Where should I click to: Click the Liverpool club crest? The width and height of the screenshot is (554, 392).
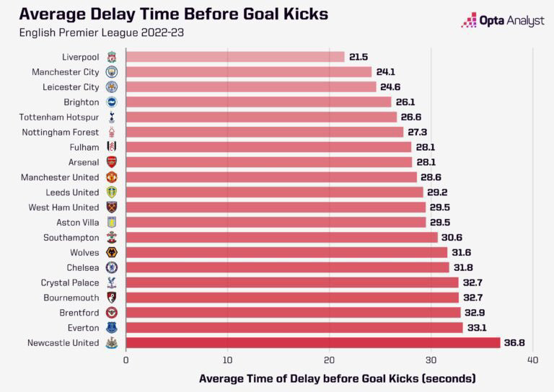(112, 57)
